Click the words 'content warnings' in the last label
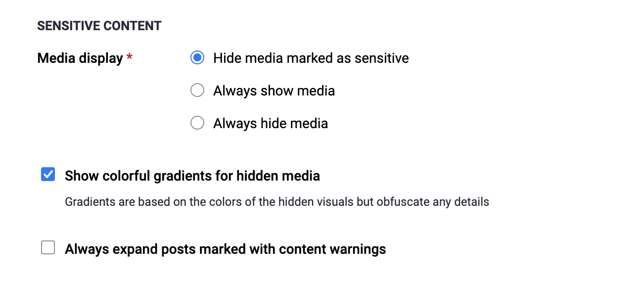 [332, 249]
